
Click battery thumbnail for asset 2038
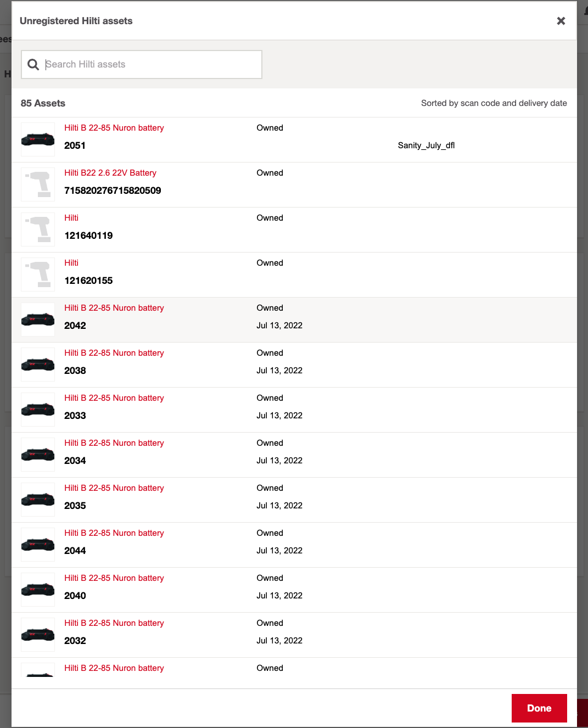coord(38,365)
